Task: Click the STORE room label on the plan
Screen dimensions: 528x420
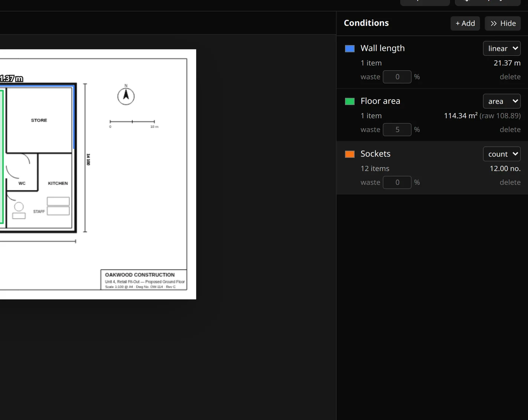Action: 39,120
